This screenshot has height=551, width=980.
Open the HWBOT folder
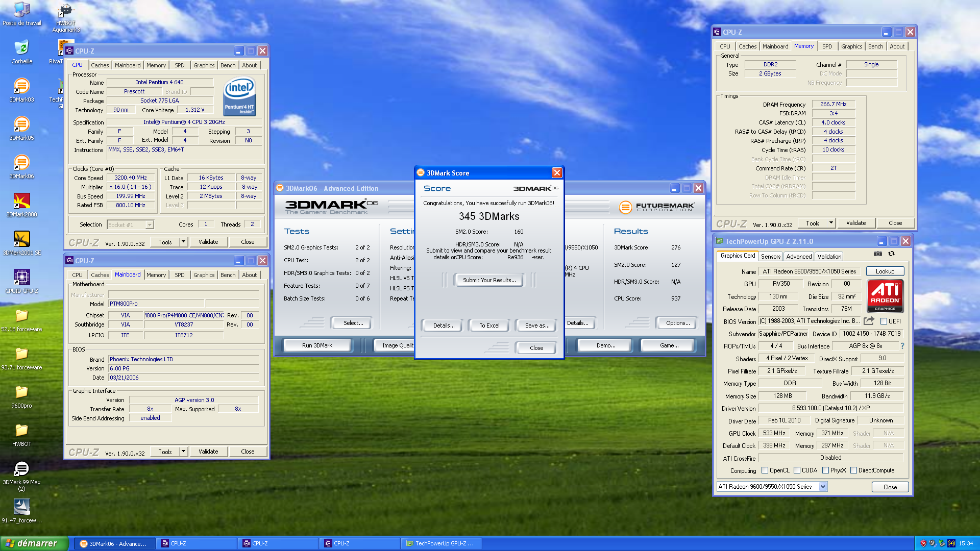21,435
